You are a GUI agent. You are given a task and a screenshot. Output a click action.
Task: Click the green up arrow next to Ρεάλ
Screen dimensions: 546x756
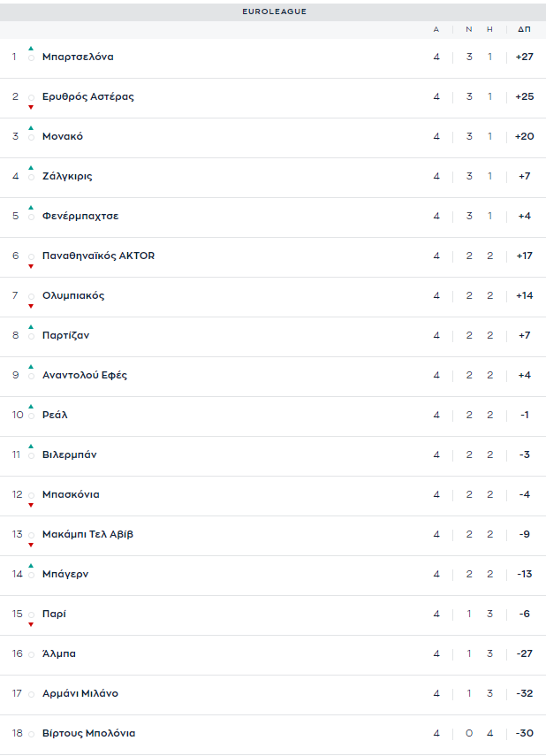tap(31, 407)
